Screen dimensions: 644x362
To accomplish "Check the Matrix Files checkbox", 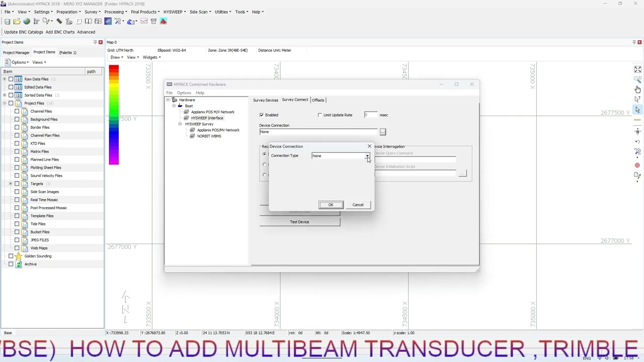I will pos(17,151).
